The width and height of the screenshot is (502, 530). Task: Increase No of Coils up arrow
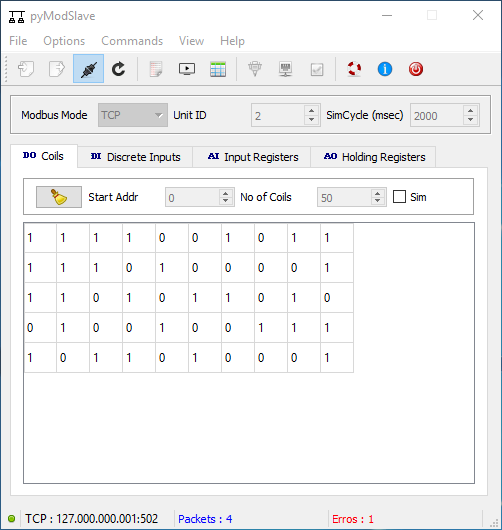(378, 193)
